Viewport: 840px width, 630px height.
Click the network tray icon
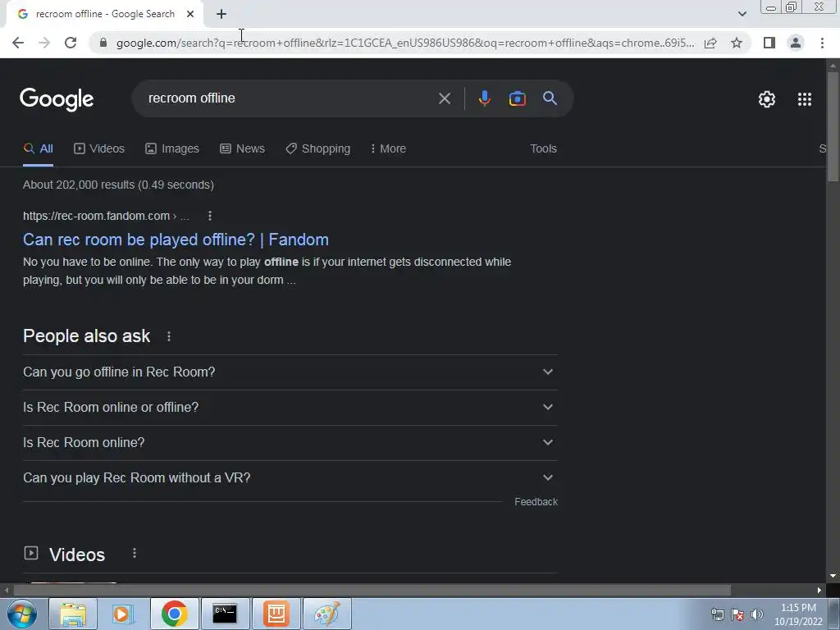point(717,614)
